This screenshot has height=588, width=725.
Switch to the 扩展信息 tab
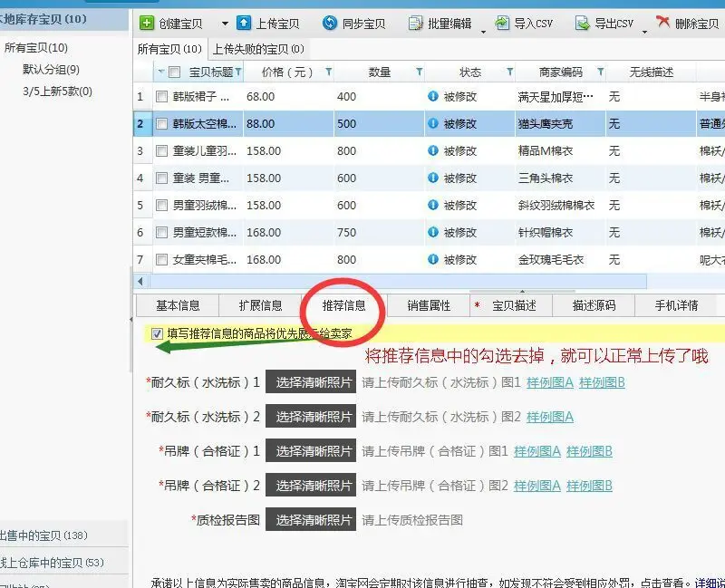pyautogui.click(x=260, y=305)
